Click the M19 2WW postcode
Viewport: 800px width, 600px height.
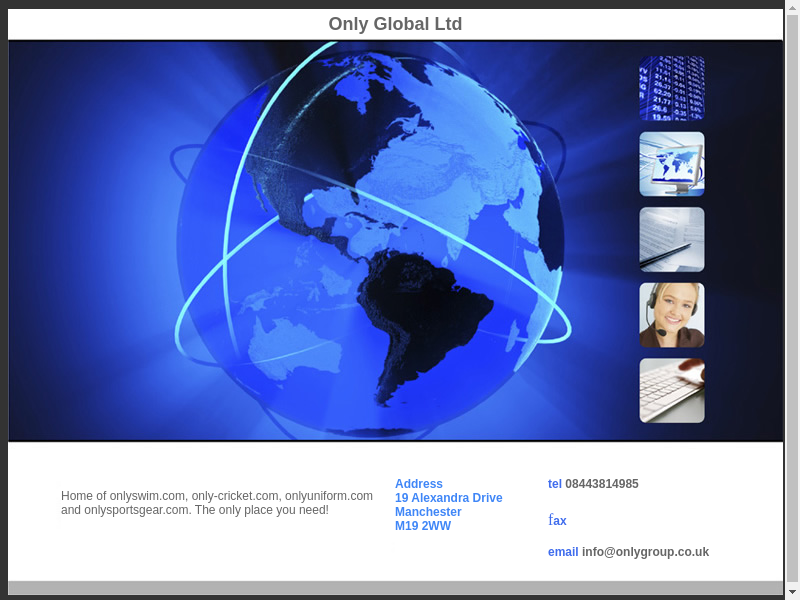[422, 526]
